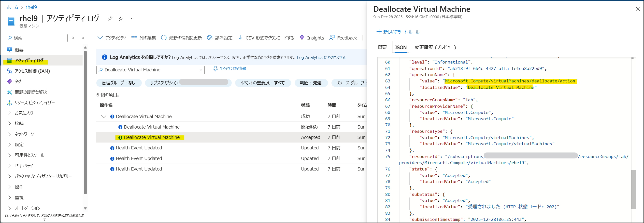Expand the 監視 sidebar group
This screenshot has width=644, height=223.
pos(10,197)
